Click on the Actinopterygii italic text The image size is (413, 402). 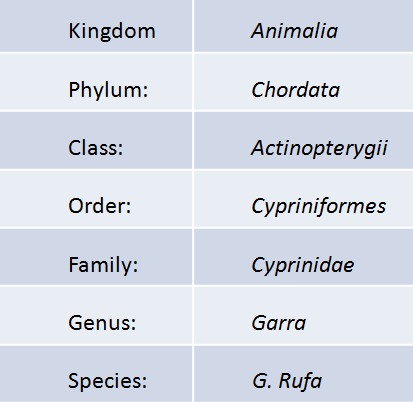pyautogui.click(x=319, y=148)
